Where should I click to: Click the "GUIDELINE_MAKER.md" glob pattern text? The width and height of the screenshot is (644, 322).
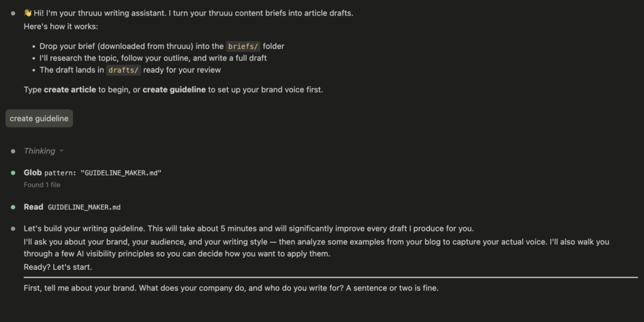click(x=121, y=172)
